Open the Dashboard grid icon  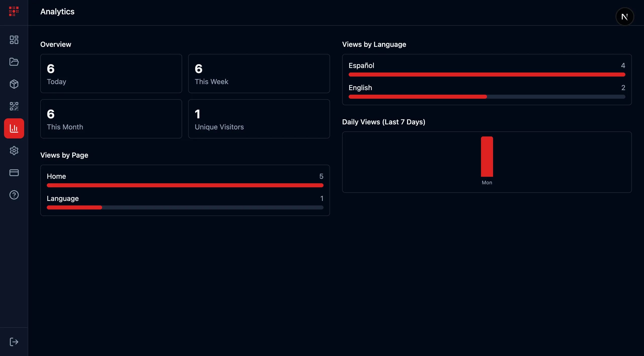pos(14,40)
